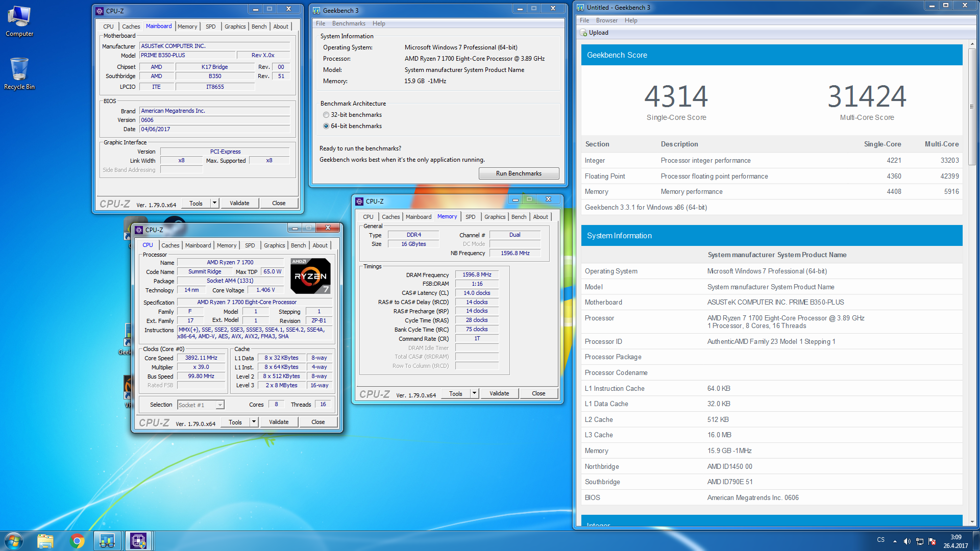Click CPU-Z Mainboard window title icon
The width and height of the screenshot is (980, 551).
pos(100,11)
